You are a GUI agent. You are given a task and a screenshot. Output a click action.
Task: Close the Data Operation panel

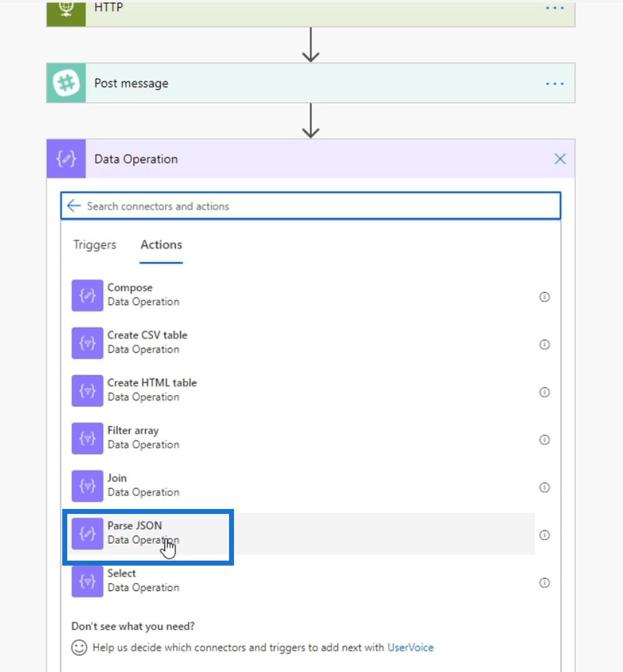click(x=560, y=159)
